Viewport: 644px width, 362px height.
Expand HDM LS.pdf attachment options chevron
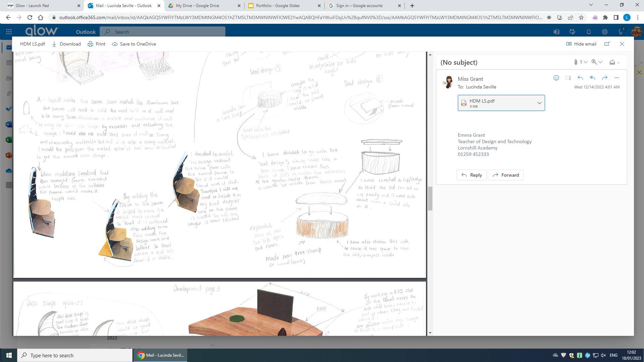point(539,103)
